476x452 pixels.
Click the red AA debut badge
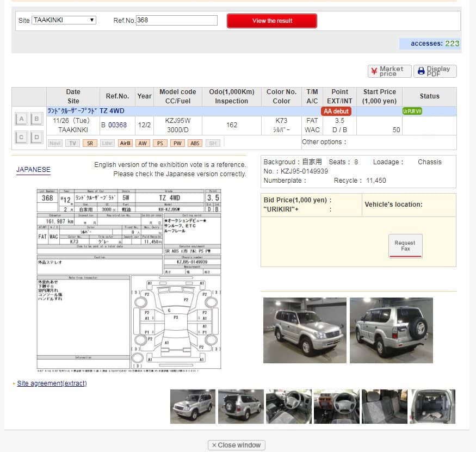(336, 111)
